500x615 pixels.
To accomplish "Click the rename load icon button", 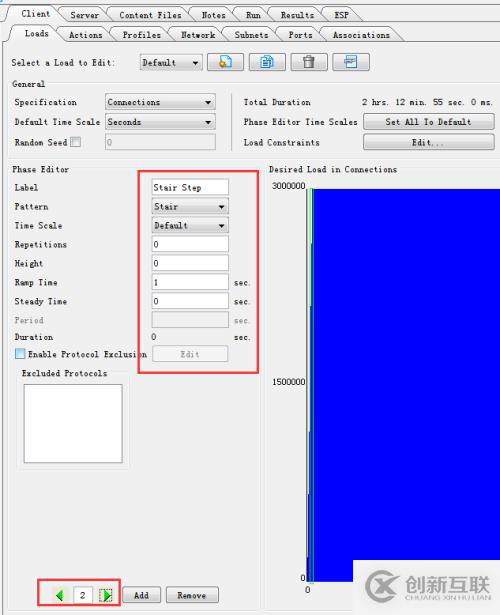I will pos(351,62).
